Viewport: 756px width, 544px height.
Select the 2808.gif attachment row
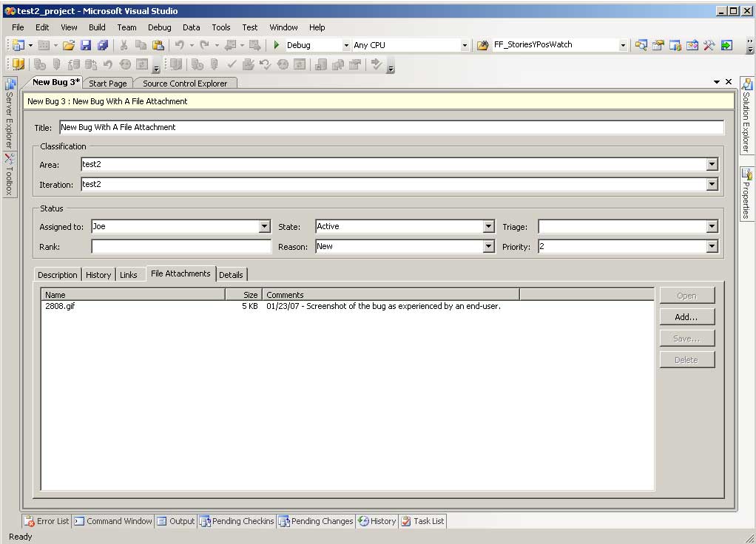(x=347, y=306)
